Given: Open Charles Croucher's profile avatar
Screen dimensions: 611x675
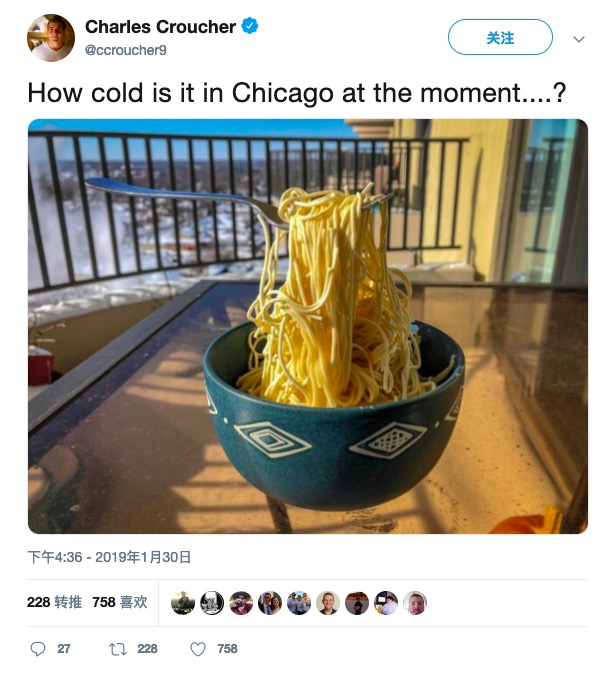Looking at the screenshot, I should coord(51,38).
